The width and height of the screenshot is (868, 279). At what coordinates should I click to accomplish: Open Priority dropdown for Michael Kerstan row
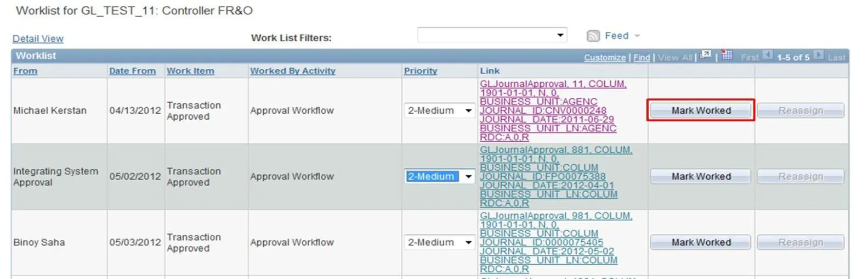[439, 110]
